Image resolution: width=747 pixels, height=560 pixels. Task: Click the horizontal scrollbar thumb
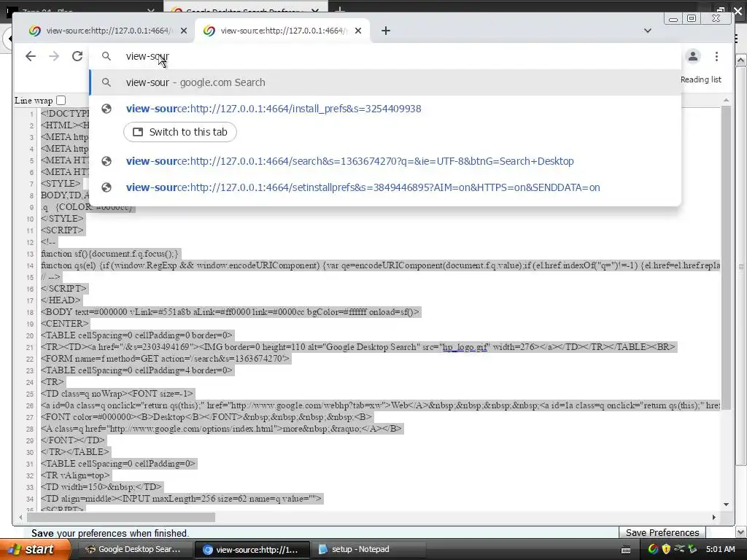point(121,517)
